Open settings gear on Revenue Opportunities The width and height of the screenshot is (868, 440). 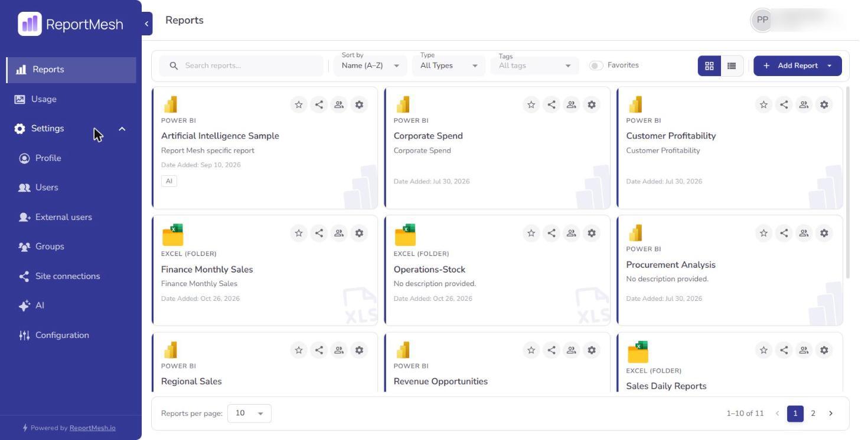pyautogui.click(x=592, y=350)
